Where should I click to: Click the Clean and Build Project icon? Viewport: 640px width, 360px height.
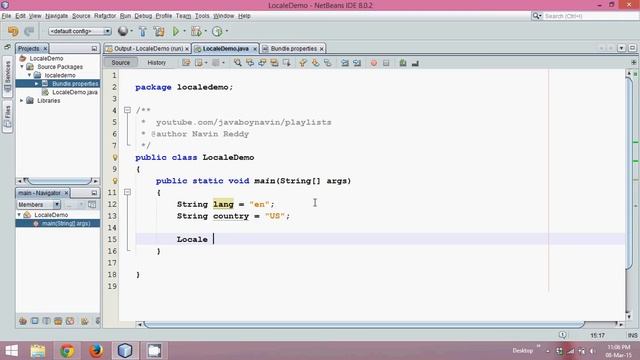pyautogui.click(x=158, y=31)
